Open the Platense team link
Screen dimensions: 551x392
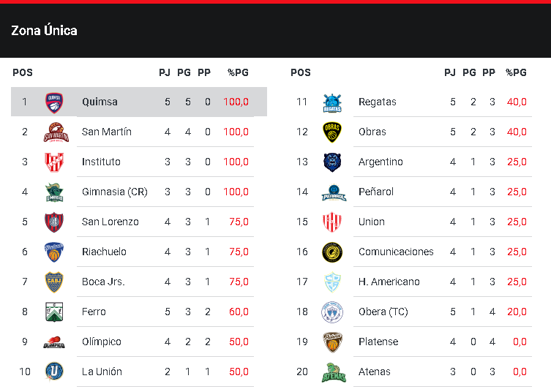tap(378, 342)
